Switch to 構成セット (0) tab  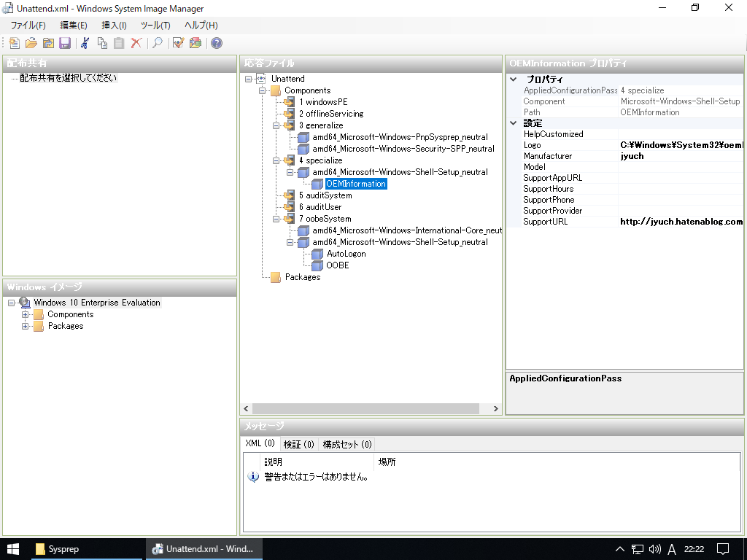347,444
